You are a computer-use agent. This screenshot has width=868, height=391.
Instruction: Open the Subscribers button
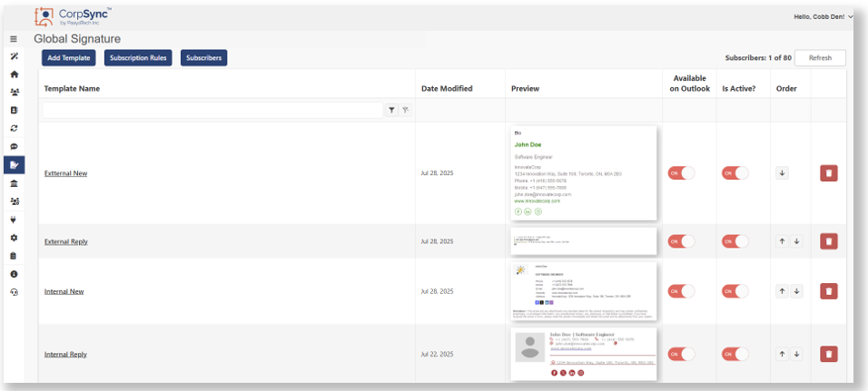203,58
